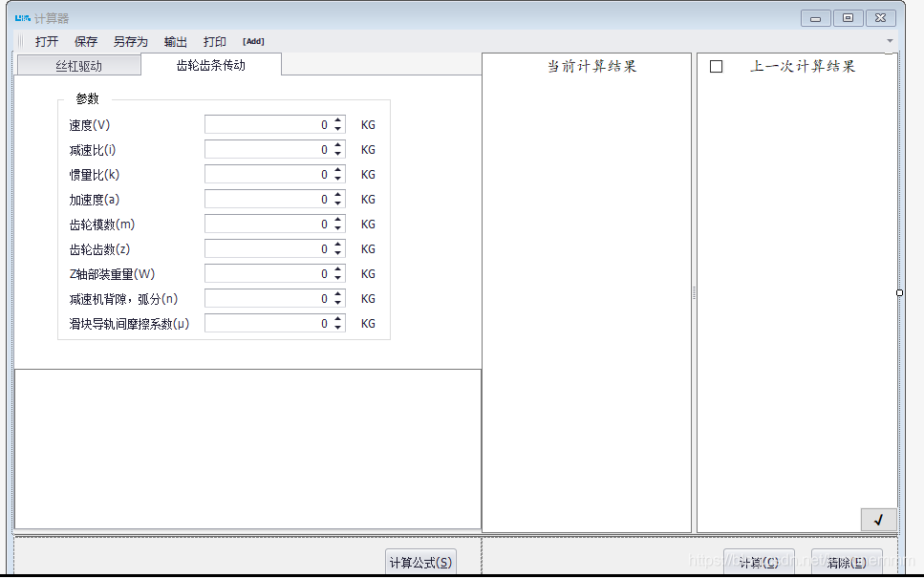Decrease 惯量比(k) with down arrow
924x578 pixels.
coord(337,179)
